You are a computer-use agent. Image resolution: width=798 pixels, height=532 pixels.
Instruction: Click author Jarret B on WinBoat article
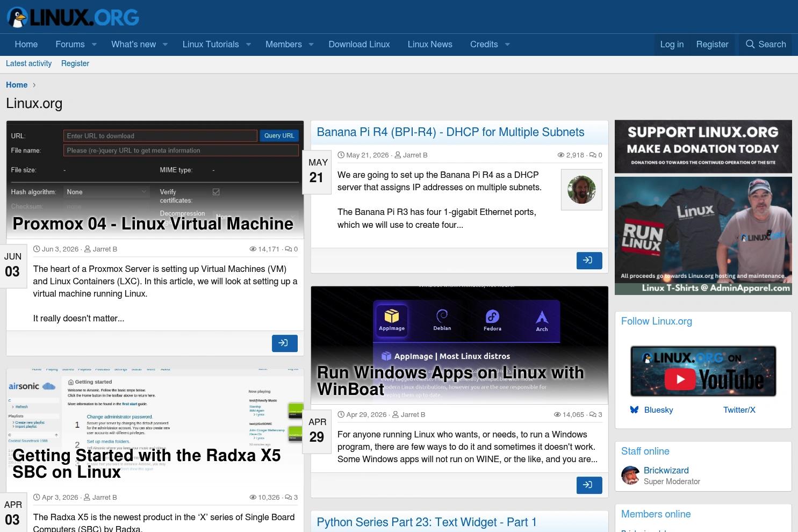click(x=413, y=415)
